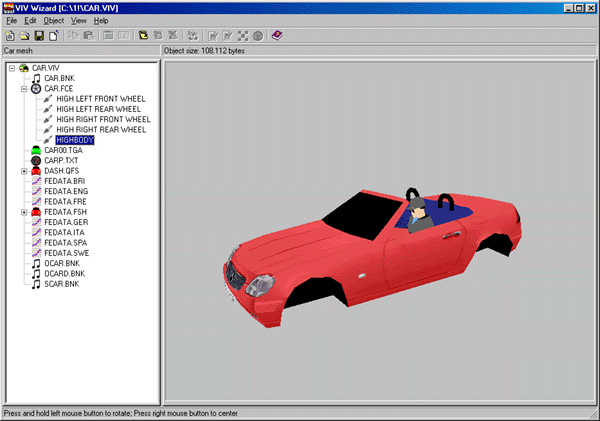
Task: Select the SCAR.BNK label
Action: pos(62,284)
